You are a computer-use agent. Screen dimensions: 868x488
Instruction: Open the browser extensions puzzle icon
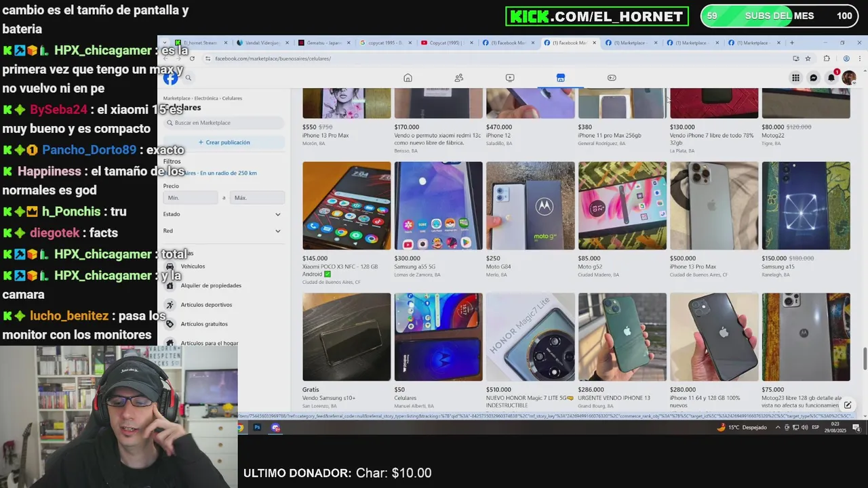click(x=827, y=58)
